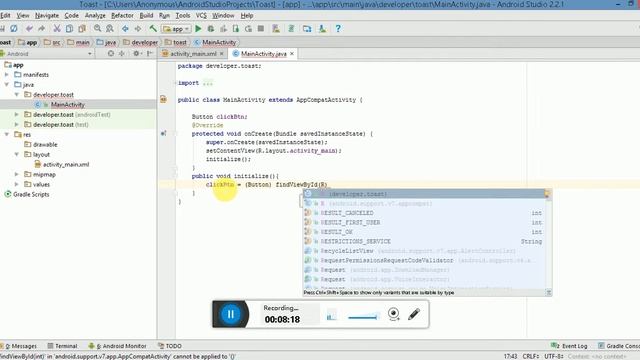The image size is (640, 360).
Task: Open the Event Log panel
Action: pyautogui.click(x=569, y=346)
